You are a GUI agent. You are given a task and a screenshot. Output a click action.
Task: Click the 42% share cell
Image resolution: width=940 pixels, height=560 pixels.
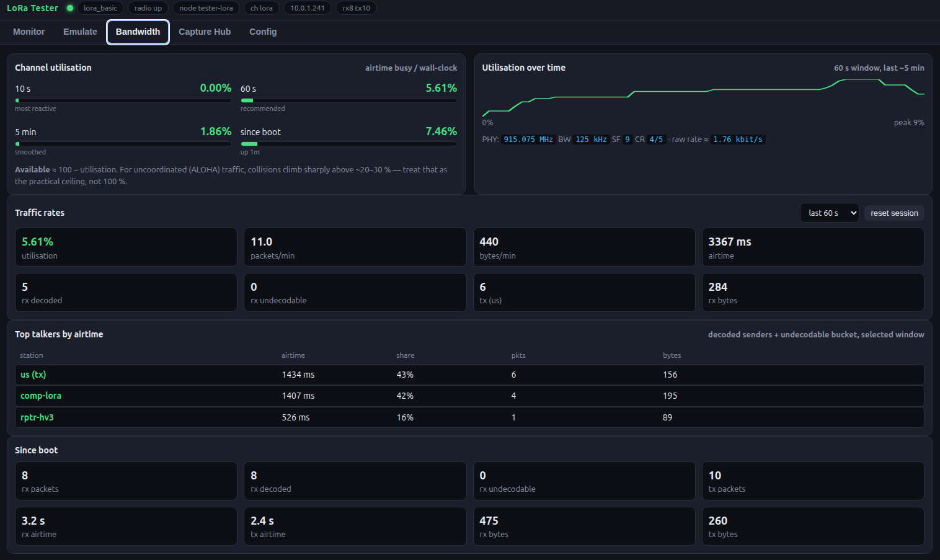405,396
